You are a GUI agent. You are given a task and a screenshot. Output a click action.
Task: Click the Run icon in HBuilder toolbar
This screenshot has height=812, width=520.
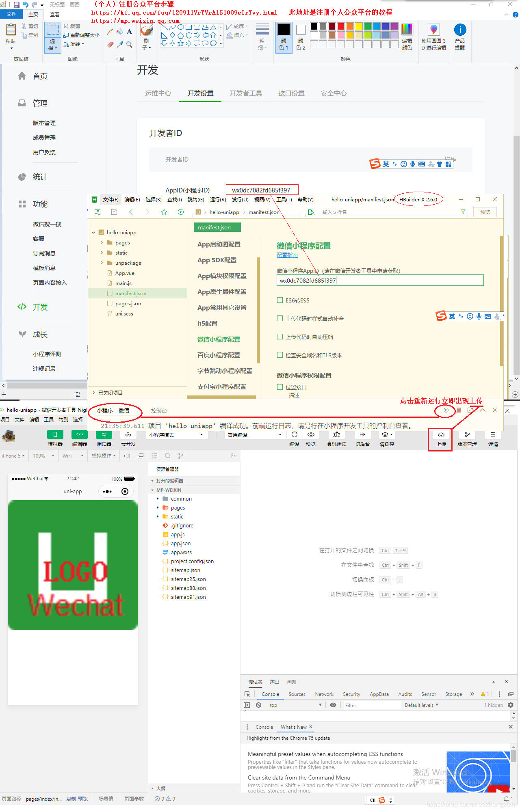click(181, 212)
